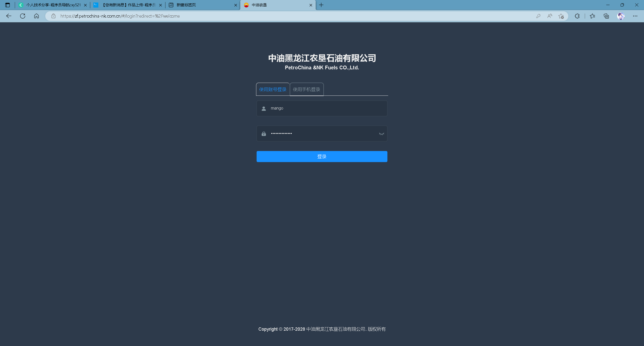Select the 中油农垦 browser tab

(x=278, y=5)
